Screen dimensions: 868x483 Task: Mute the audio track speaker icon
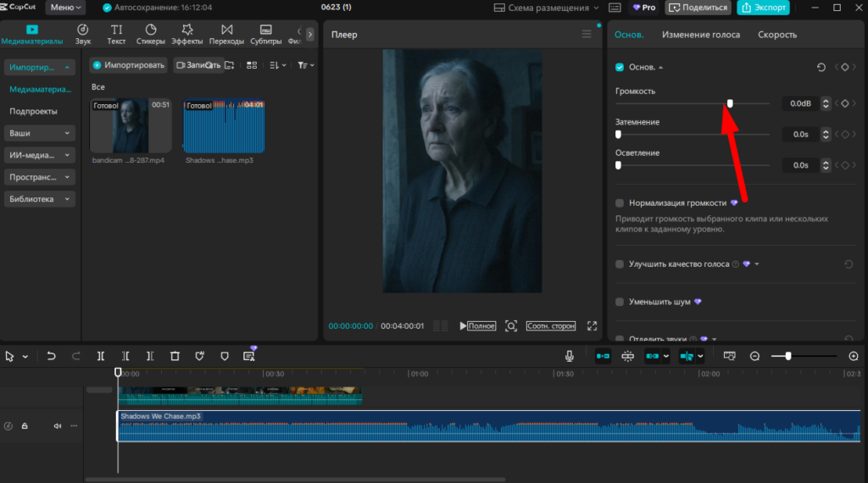57,426
